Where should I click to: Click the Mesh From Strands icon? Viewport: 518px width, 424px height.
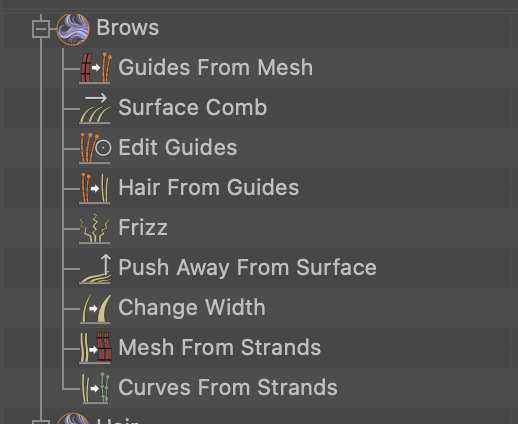click(95, 348)
